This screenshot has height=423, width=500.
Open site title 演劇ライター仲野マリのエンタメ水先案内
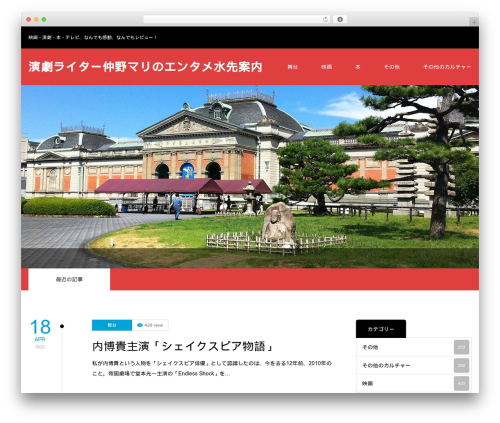(x=145, y=67)
